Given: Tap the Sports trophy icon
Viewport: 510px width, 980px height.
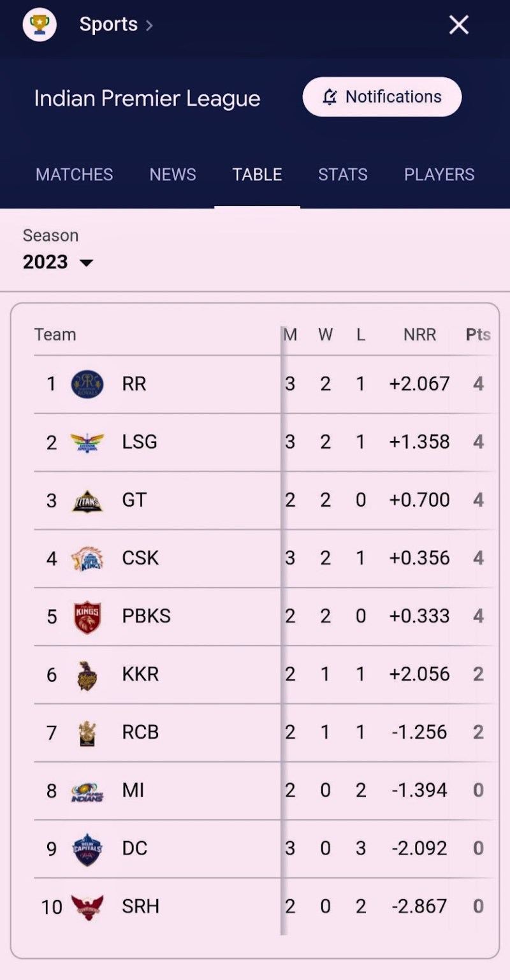Looking at the screenshot, I should click(x=40, y=25).
